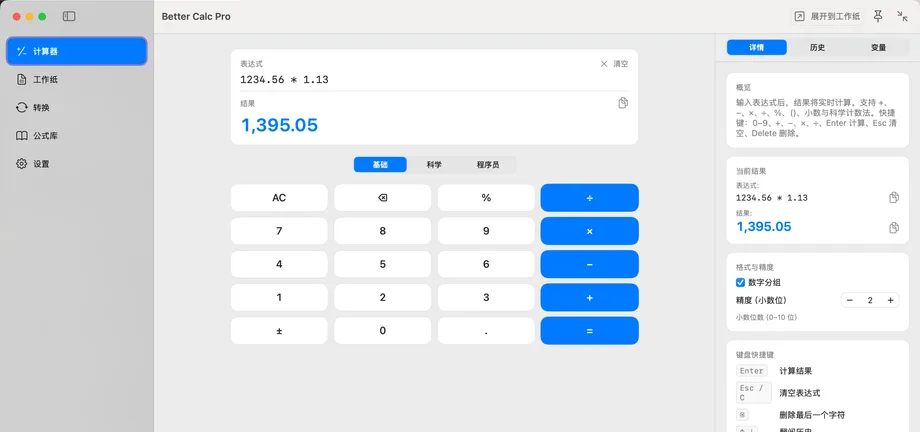Open 转换 in the sidebar
Screen dimensions: 920x432
pos(77,107)
